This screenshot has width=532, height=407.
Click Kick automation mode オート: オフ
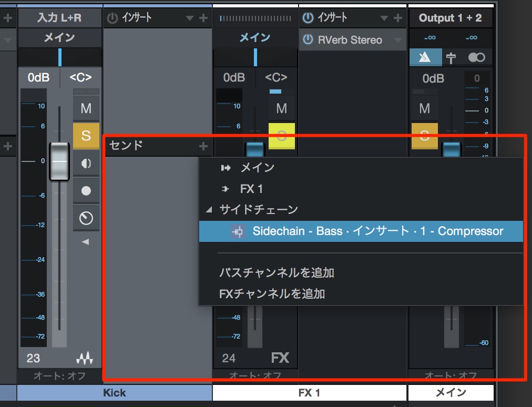(59, 376)
